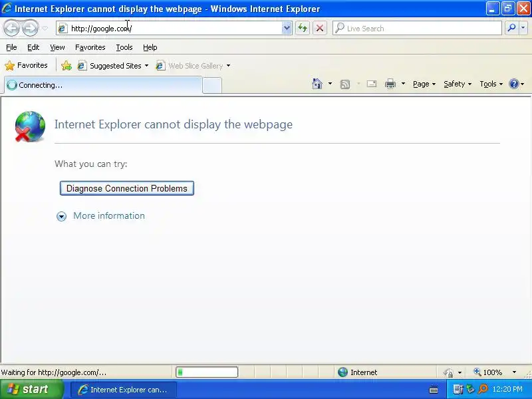Click the page loading progress bar

click(207, 372)
